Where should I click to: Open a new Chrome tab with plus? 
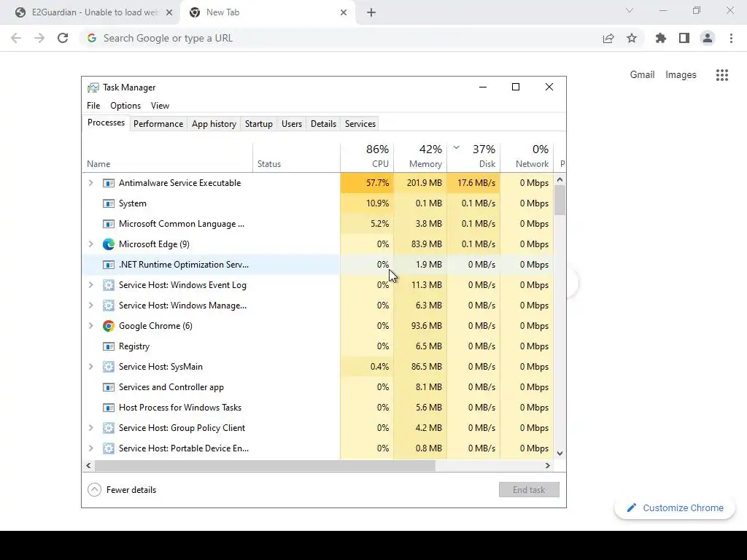pos(371,12)
